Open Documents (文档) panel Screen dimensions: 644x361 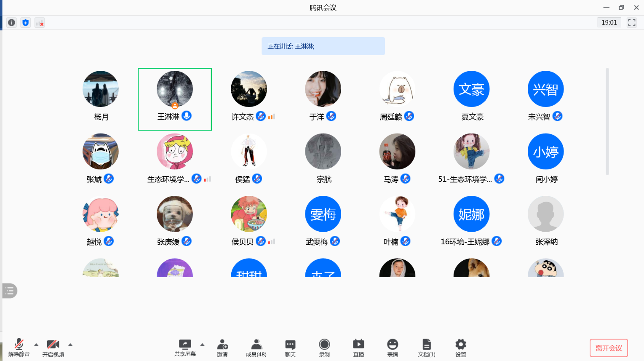point(426,348)
